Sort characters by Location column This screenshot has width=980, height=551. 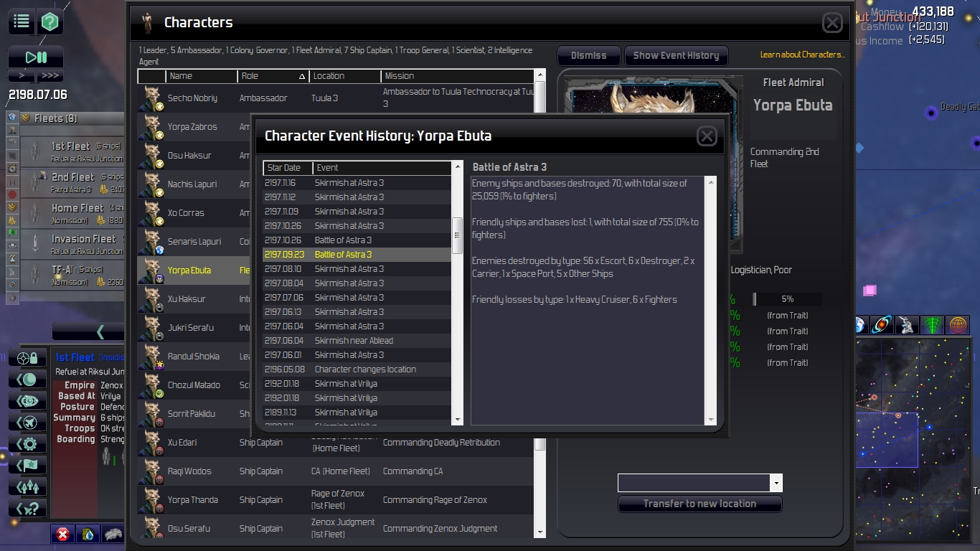click(x=344, y=76)
